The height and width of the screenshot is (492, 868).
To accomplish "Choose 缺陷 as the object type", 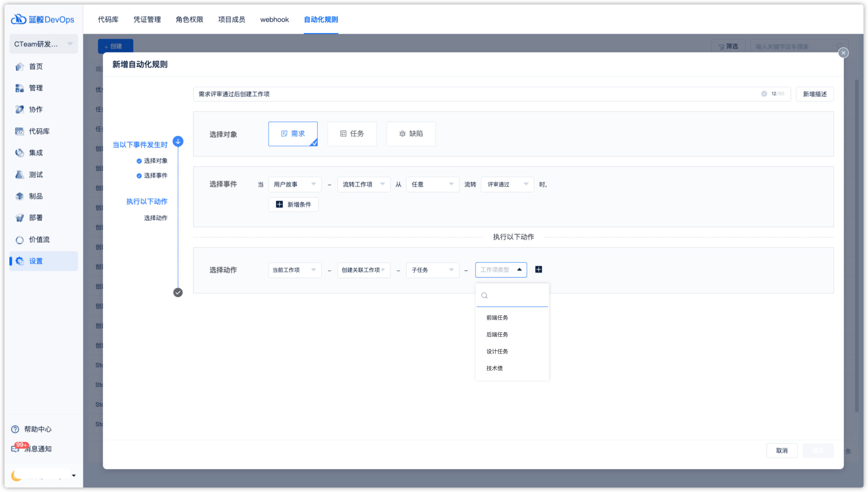I will tap(411, 134).
